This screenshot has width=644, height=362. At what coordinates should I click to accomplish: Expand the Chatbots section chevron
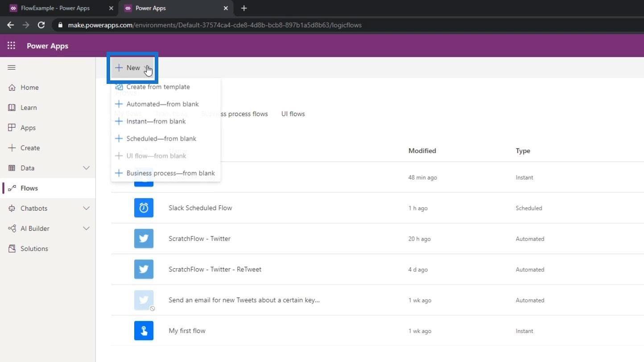(x=87, y=208)
